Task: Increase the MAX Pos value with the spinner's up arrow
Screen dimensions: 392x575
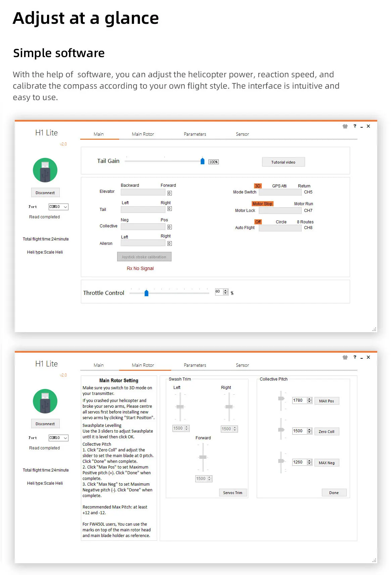Action: coord(309,399)
